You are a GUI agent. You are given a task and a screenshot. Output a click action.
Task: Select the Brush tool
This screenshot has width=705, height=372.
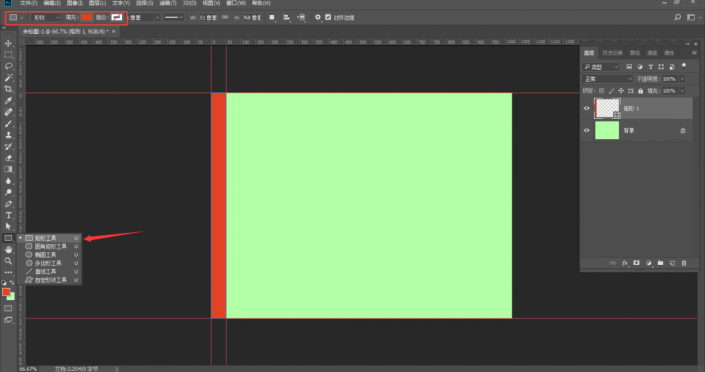8,123
